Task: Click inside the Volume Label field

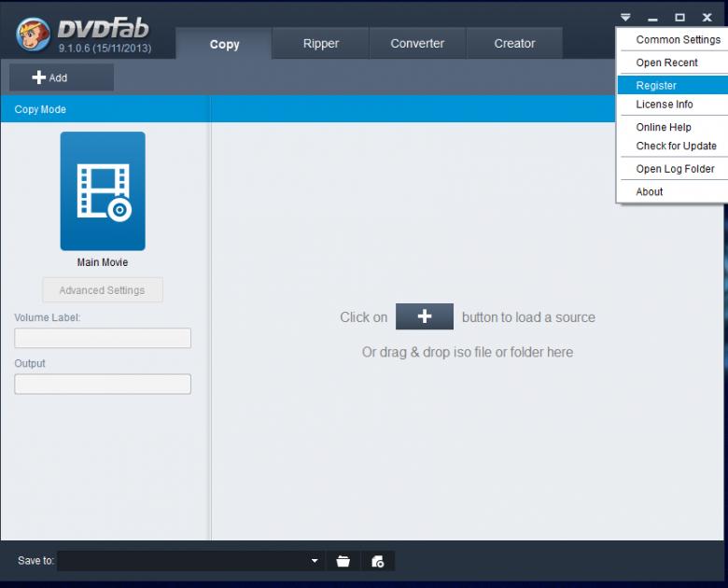Action: click(x=103, y=338)
